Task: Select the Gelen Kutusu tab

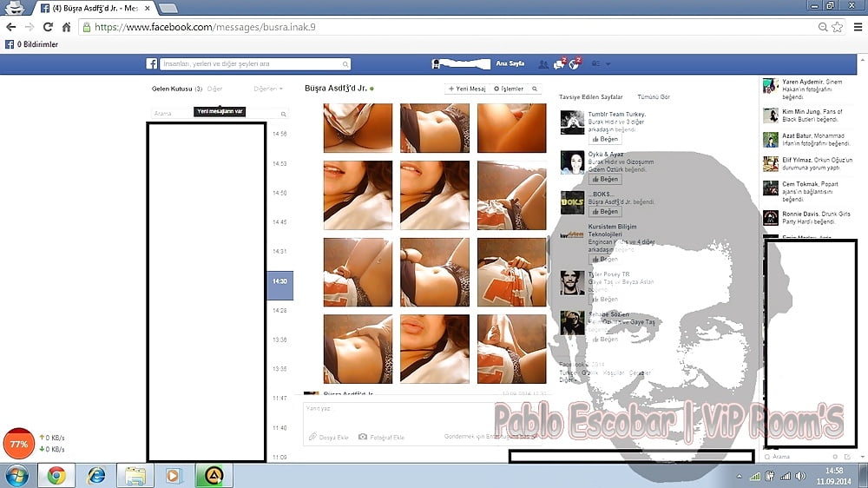Action: (176, 89)
